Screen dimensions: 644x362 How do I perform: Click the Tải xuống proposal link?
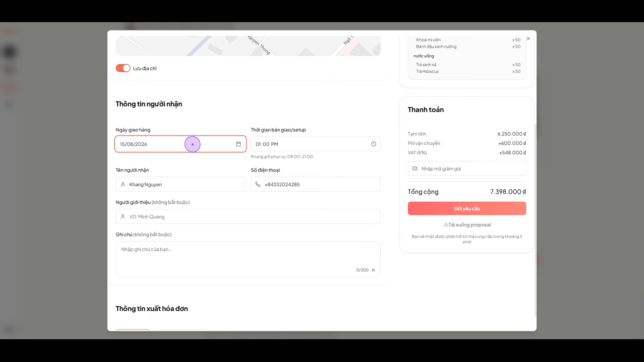(x=467, y=225)
